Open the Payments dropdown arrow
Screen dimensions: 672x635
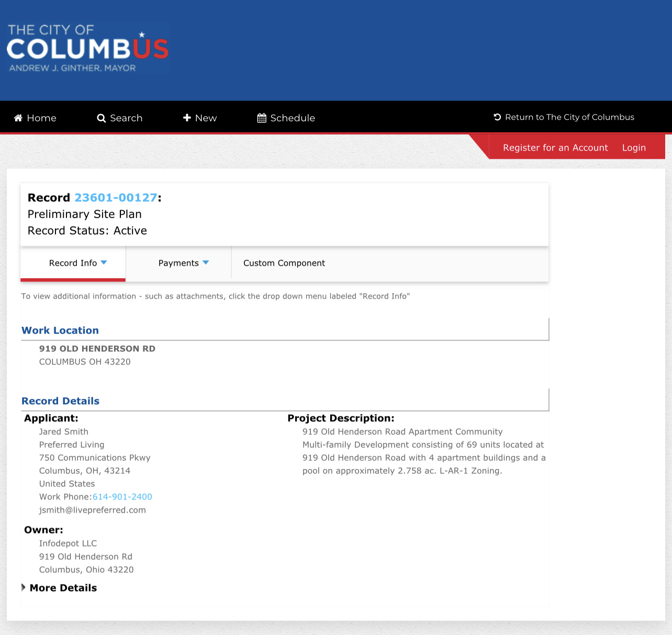tap(206, 263)
